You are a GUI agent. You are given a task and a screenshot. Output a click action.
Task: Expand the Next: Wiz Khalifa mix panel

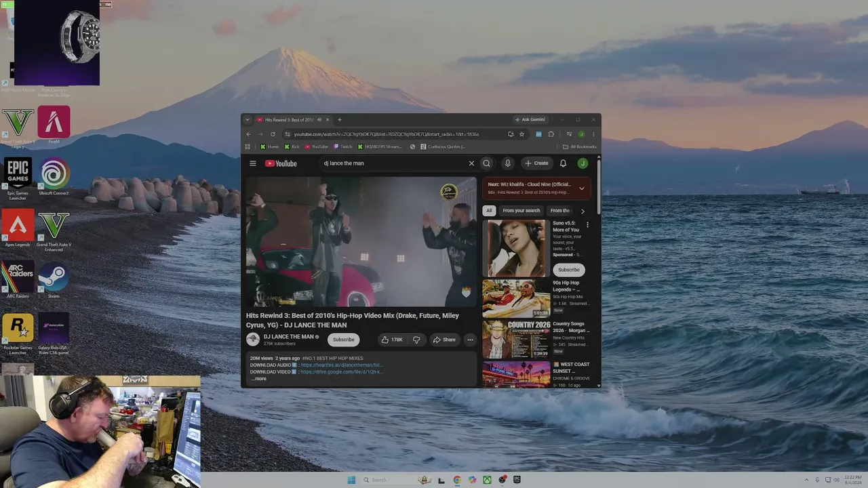click(581, 188)
